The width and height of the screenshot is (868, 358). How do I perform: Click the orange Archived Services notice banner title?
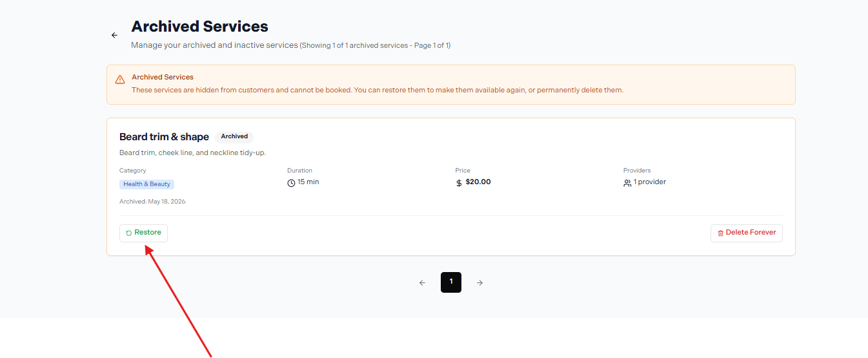(163, 77)
